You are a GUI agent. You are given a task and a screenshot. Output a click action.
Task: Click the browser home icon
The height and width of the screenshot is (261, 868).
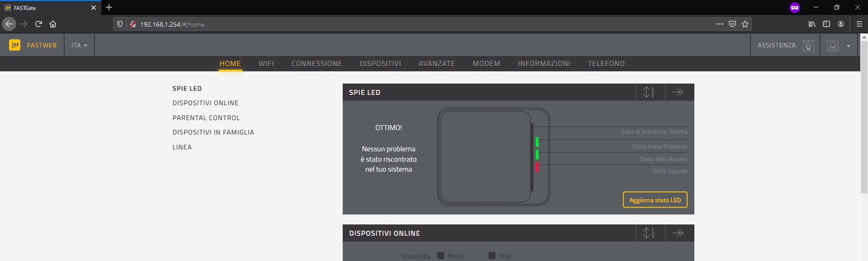(x=53, y=24)
